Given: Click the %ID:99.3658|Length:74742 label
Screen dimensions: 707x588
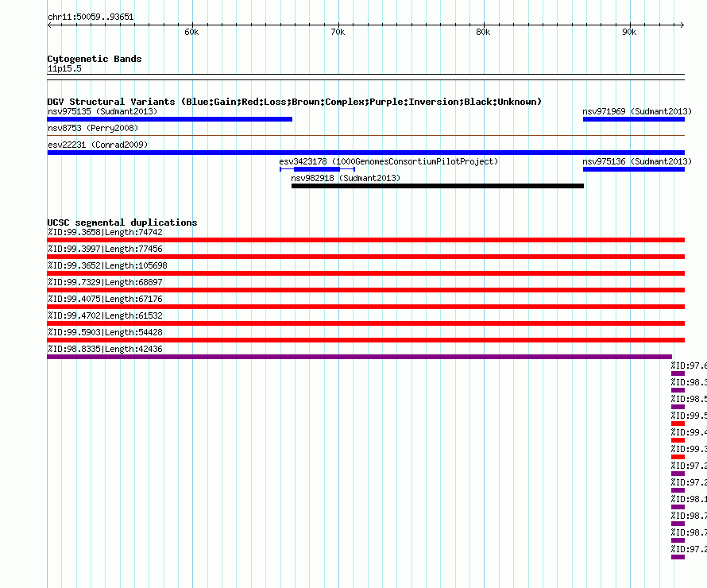Looking at the screenshot, I should click(x=105, y=232).
